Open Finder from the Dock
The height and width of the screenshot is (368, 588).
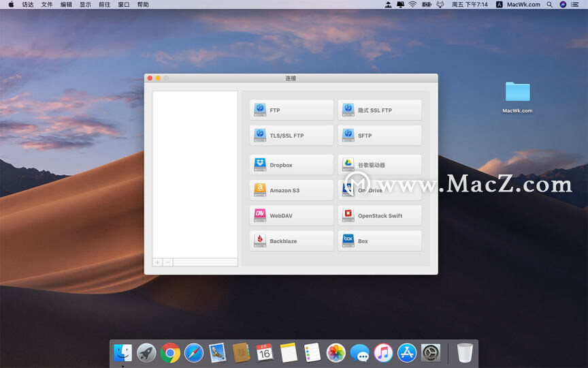point(122,352)
